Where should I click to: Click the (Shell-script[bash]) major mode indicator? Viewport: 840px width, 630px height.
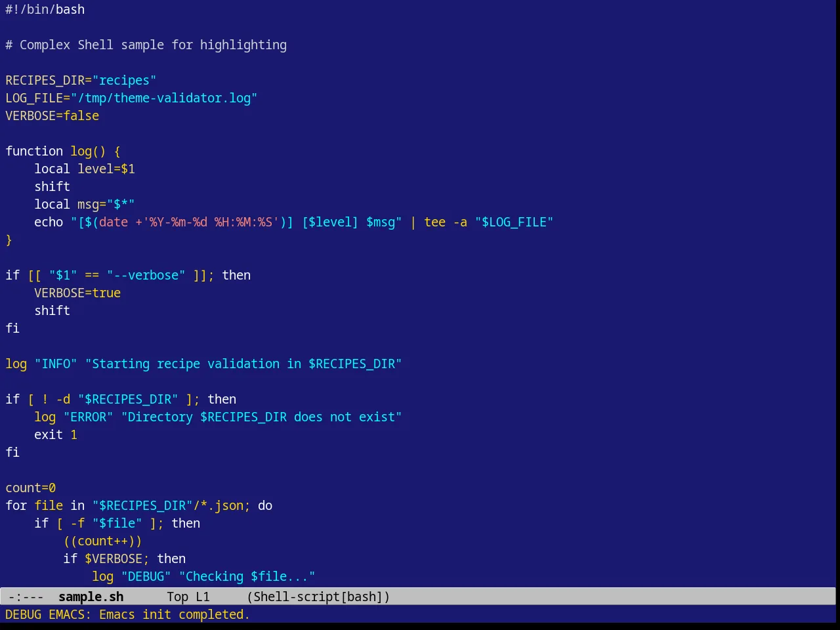[x=318, y=597]
